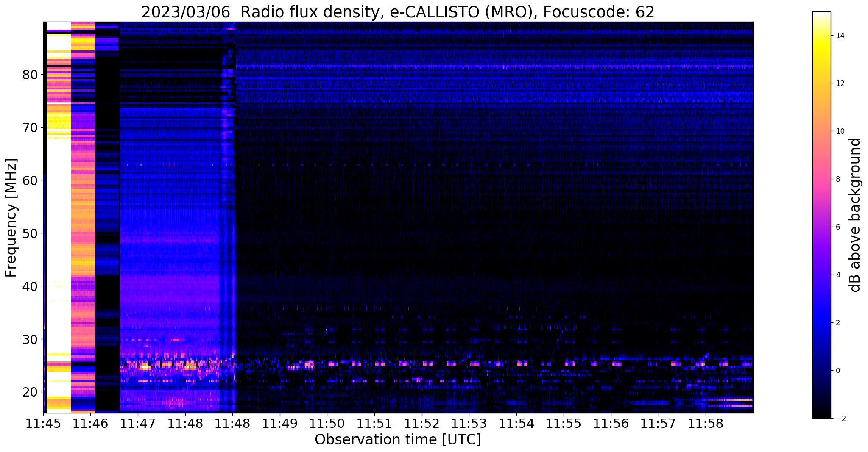
Task: Click the colorbar tick label 12
Action: point(840,83)
